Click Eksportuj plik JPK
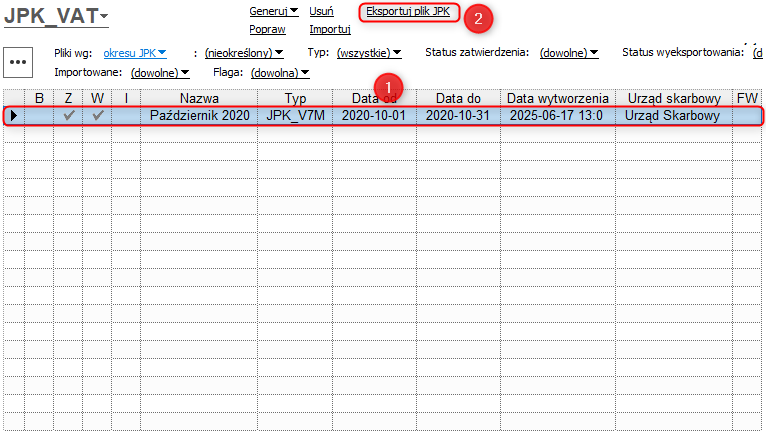Image resolution: width=766 pixels, height=437 pixels. pos(408,11)
